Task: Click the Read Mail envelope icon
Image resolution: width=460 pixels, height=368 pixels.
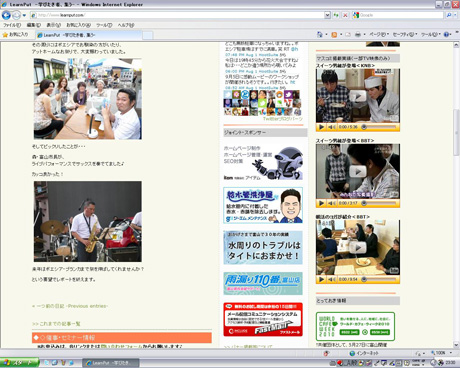Action: click(x=348, y=34)
